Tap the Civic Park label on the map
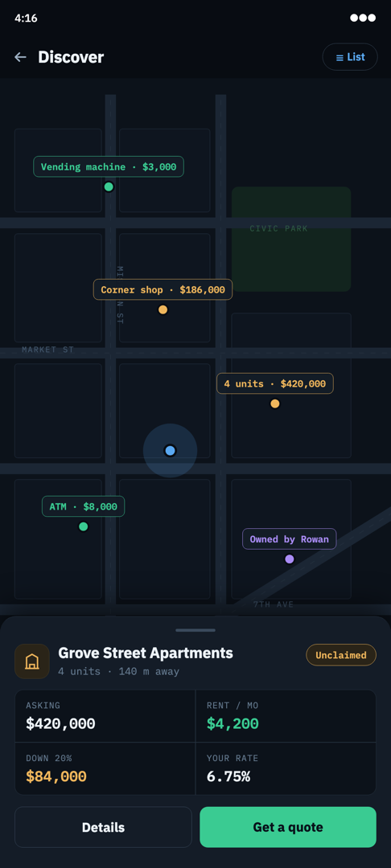This screenshot has height=868, width=391. [278, 228]
